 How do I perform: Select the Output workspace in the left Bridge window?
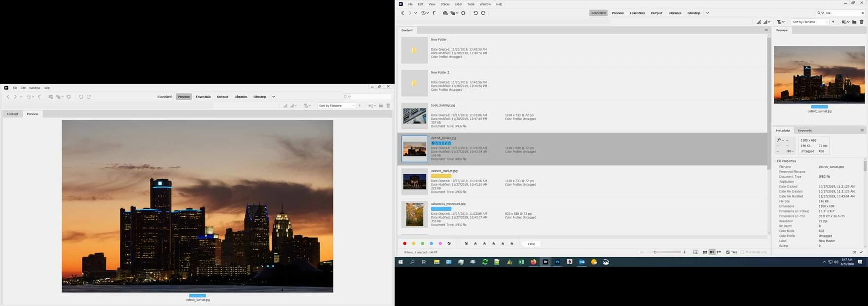(222, 97)
